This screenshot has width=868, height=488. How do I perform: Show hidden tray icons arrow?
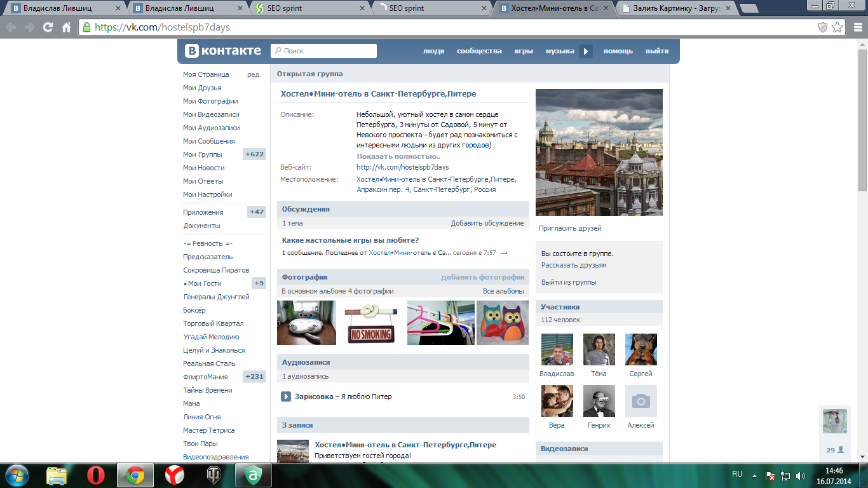tap(754, 475)
